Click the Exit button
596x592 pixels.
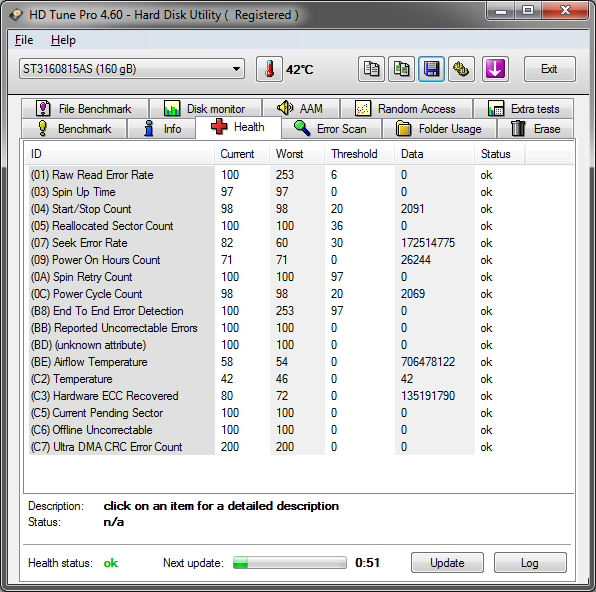click(x=549, y=69)
